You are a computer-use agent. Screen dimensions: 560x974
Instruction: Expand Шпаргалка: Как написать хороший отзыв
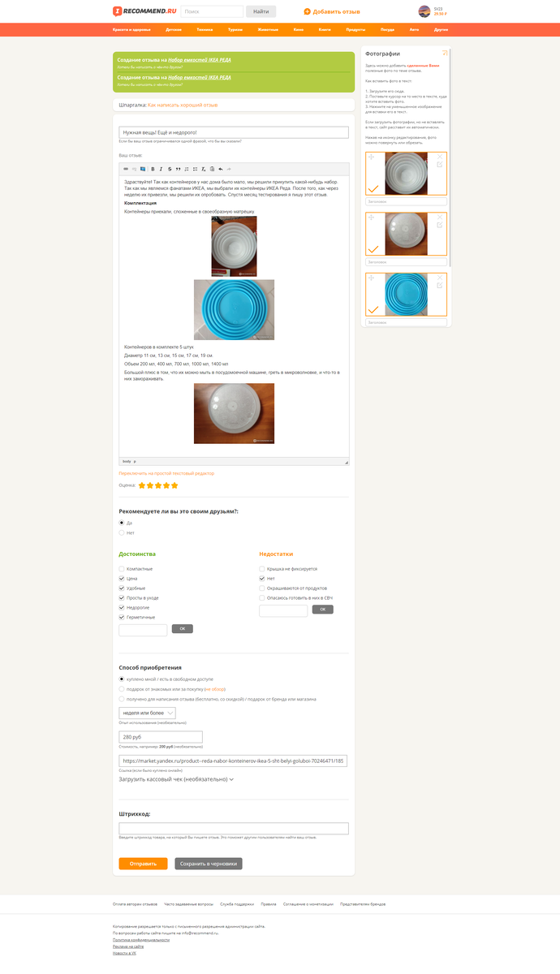(169, 105)
